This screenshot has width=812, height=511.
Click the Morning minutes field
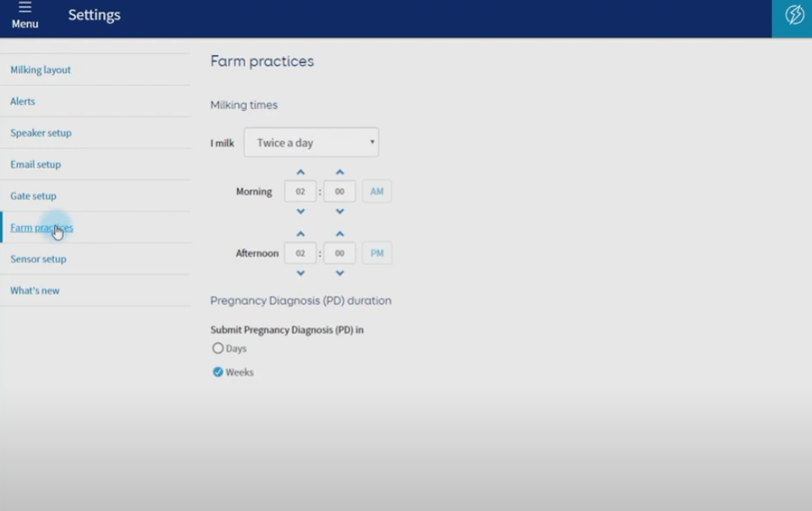click(340, 191)
